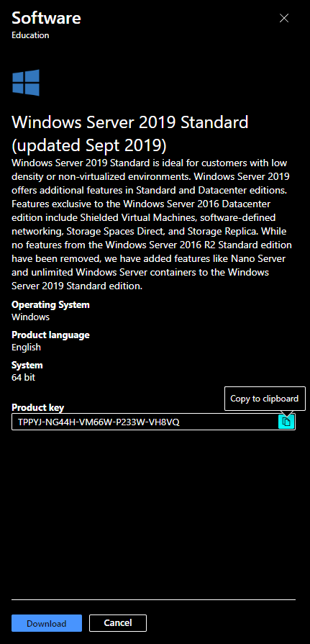Click the Windows operating system value
The image size is (310, 644).
click(31, 317)
